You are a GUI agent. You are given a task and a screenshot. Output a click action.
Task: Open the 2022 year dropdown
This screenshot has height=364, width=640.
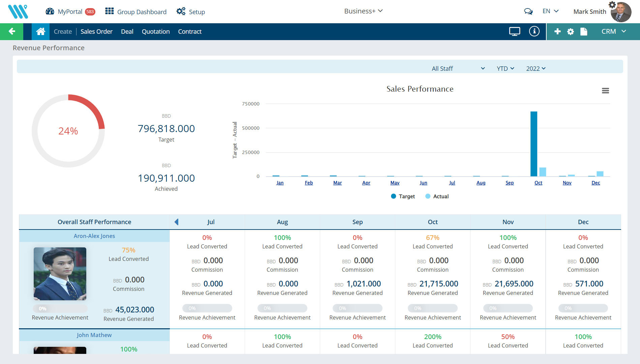click(536, 68)
